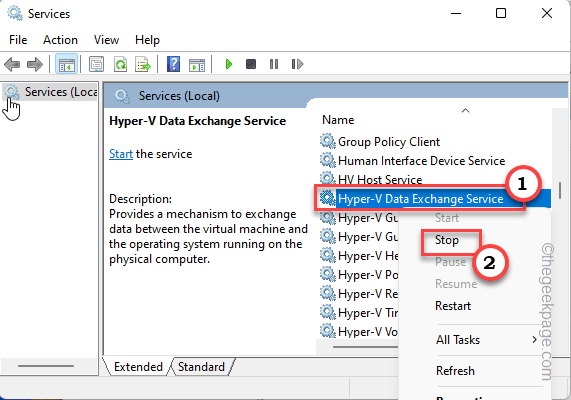Switch to the Extended tab

click(138, 367)
